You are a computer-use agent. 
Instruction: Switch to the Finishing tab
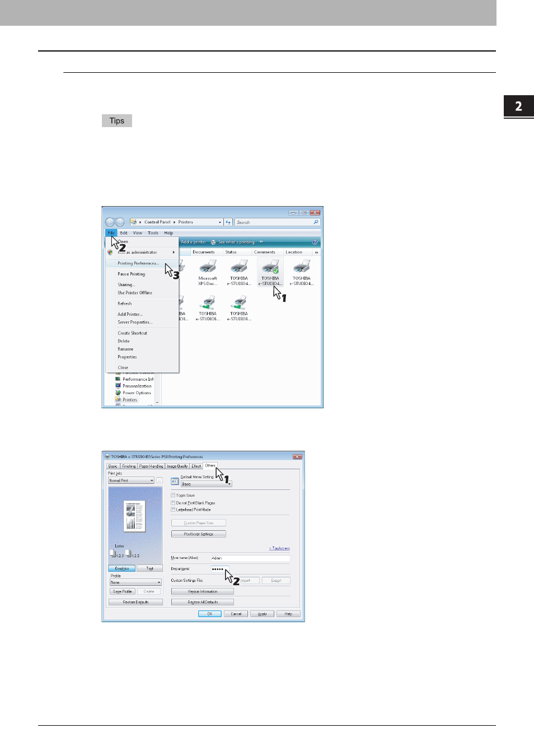129,466
